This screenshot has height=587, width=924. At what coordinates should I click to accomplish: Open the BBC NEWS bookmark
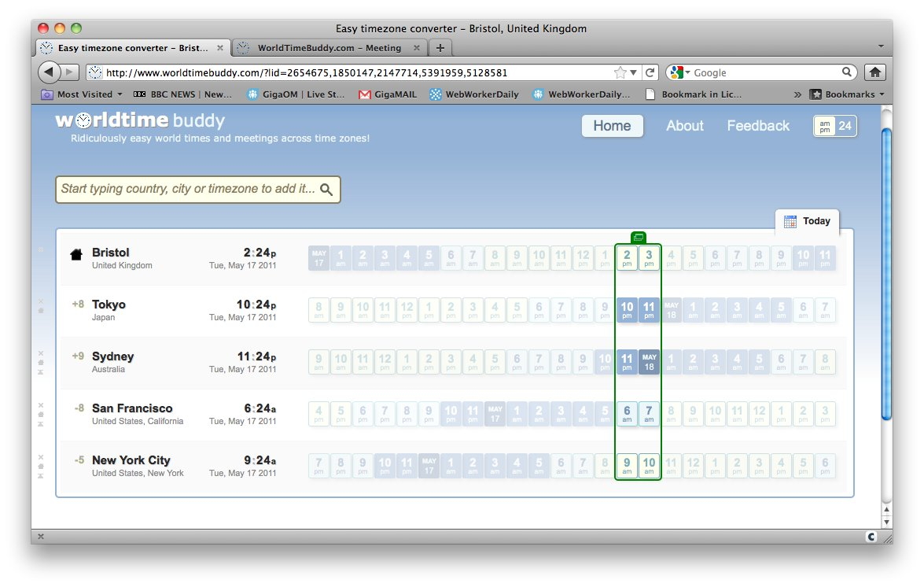(182, 94)
